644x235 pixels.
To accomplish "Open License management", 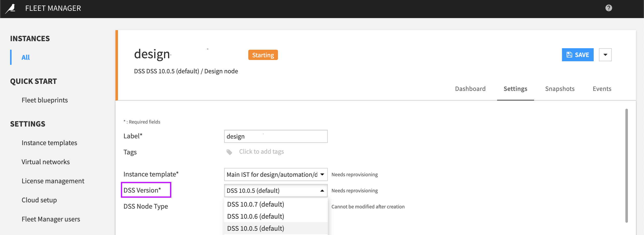I will [53, 181].
